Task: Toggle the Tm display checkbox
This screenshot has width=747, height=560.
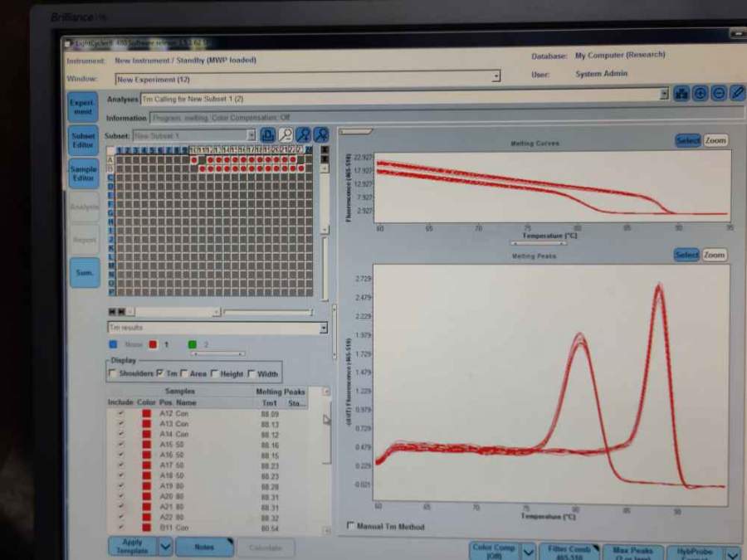Action: (x=159, y=373)
